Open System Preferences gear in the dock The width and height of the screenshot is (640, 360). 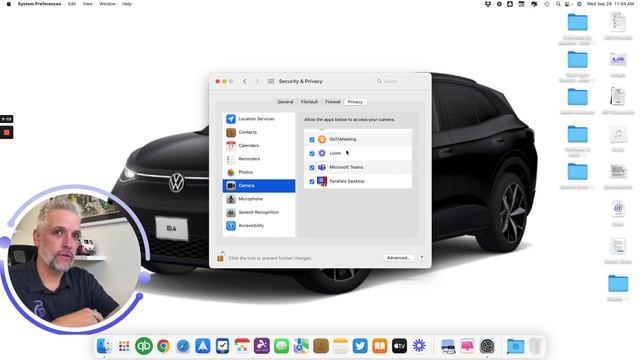pyautogui.click(x=487, y=346)
